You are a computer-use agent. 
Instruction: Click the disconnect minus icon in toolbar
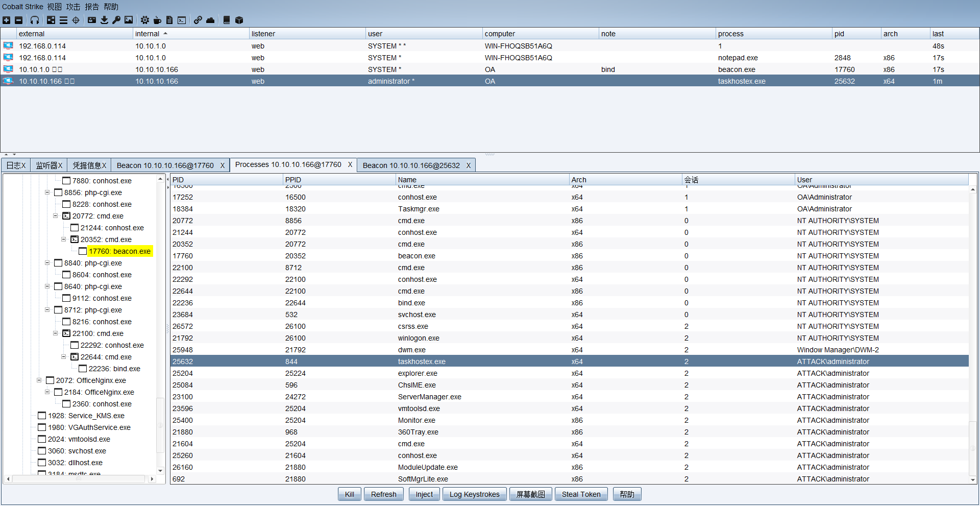[19, 20]
